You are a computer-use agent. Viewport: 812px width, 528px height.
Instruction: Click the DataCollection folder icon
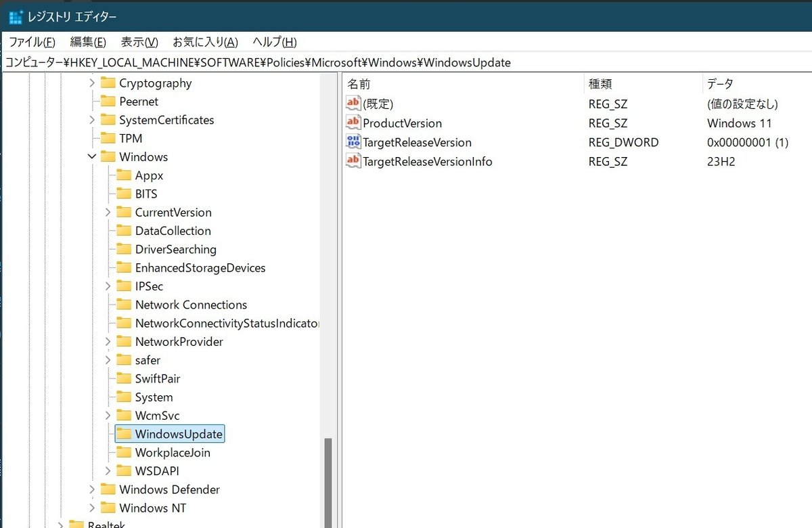click(x=124, y=231)
